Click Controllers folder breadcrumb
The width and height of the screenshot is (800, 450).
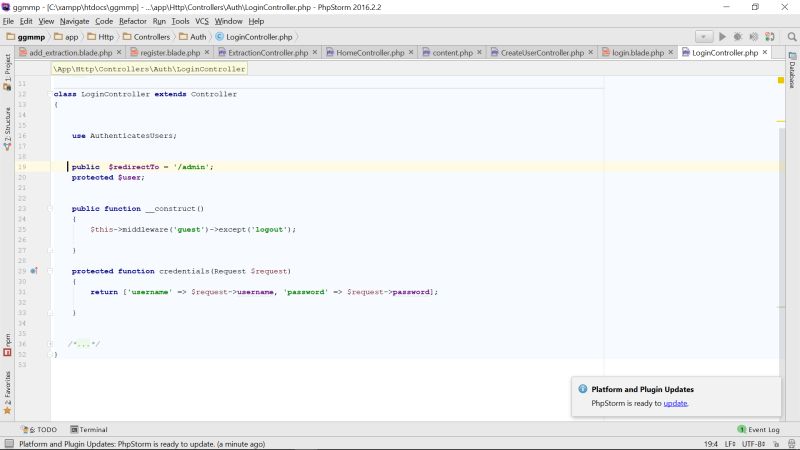(146, 37)
